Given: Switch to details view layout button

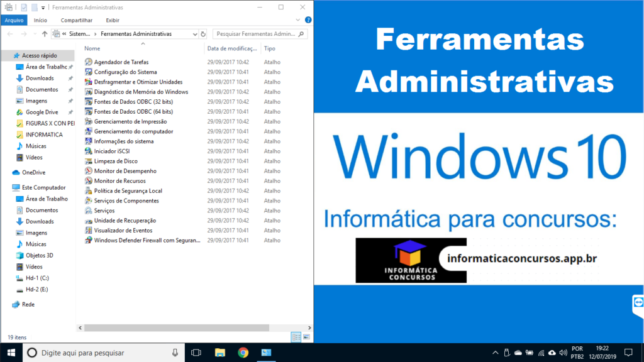Looking at the screenshot, I should pos(296,337).
